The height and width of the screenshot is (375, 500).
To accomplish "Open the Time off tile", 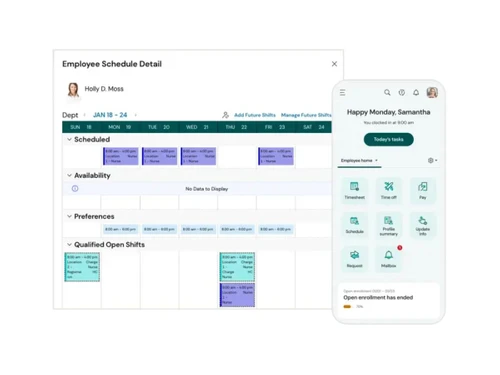I will click(389, 190).
